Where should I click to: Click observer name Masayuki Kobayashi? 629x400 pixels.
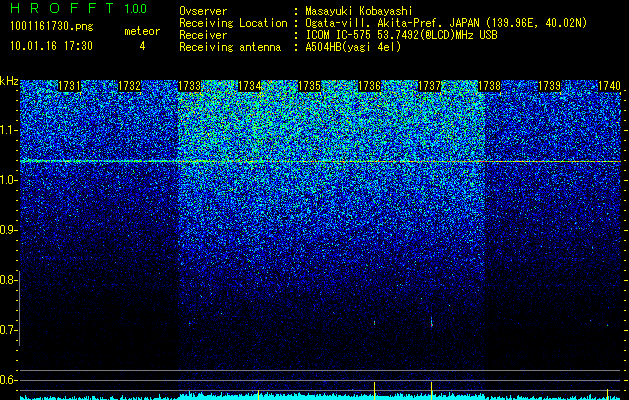358,11
